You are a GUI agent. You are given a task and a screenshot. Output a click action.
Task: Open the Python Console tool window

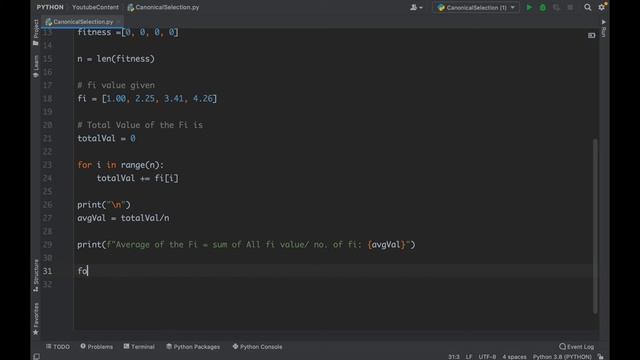257,347
